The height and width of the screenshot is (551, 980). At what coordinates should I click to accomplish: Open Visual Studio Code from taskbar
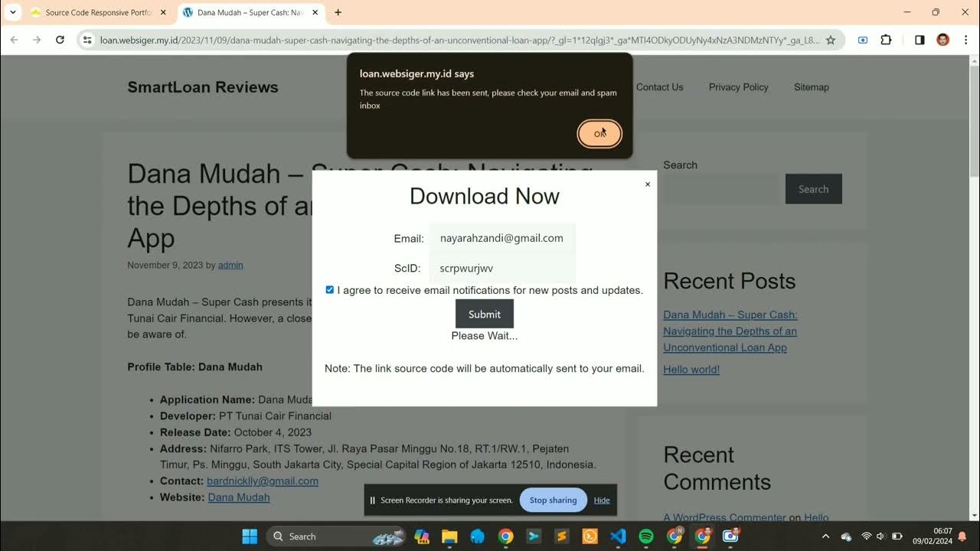click(x=618, y=536)
